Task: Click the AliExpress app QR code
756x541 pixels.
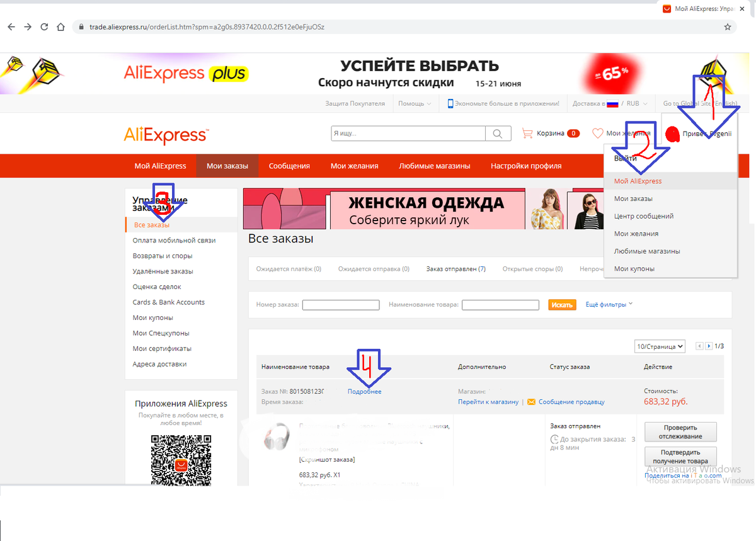Action: click(x=181, y=459)
